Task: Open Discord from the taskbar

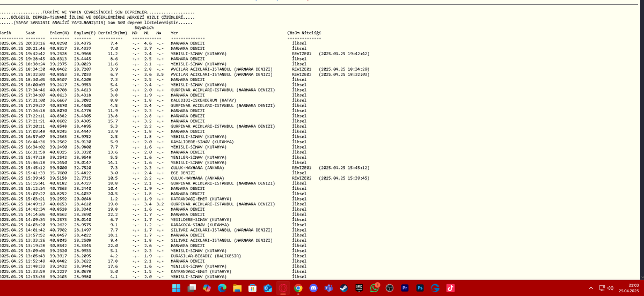Action: click(x=313, y=288)
